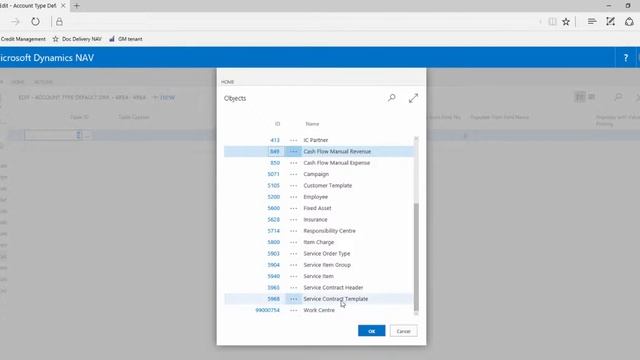Open row menu for Service Order Type

click(x=293, y=253)
